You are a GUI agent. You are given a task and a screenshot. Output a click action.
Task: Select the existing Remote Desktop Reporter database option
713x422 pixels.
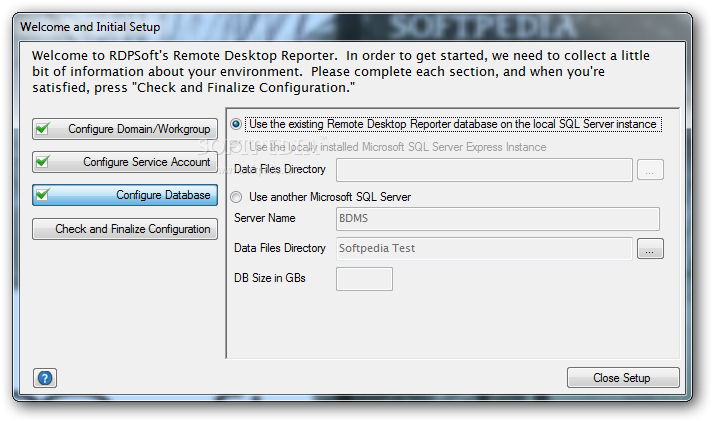pos(236,124)
